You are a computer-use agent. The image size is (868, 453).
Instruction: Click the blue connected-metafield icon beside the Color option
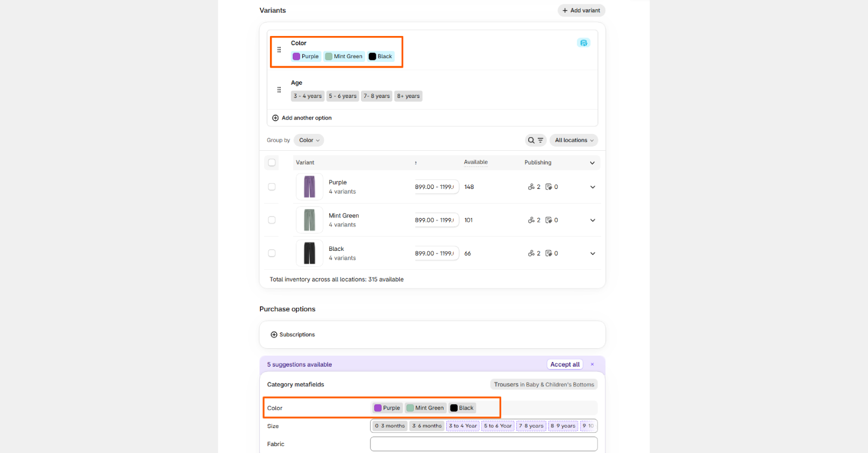pyautogui.click(x=583, y=43)
